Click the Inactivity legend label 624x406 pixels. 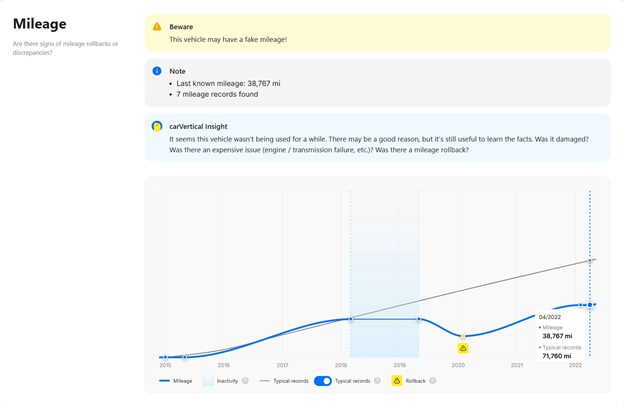[x=227, y=381]
